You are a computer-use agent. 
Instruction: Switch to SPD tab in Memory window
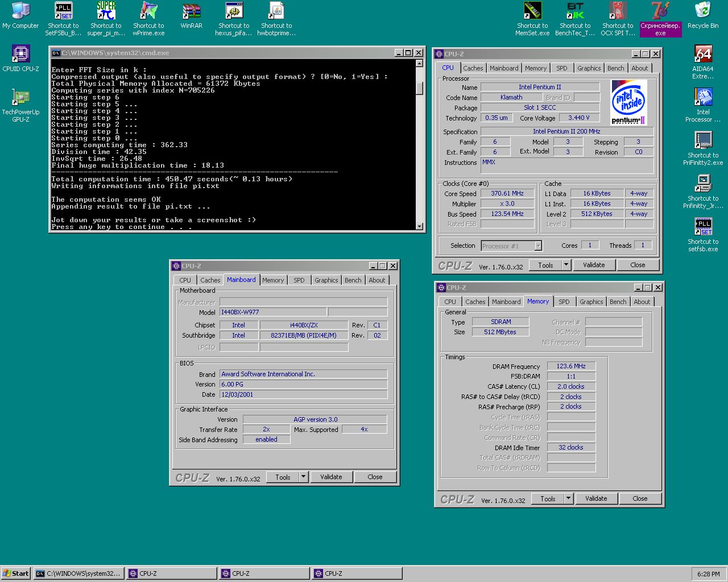pos(564,302)
